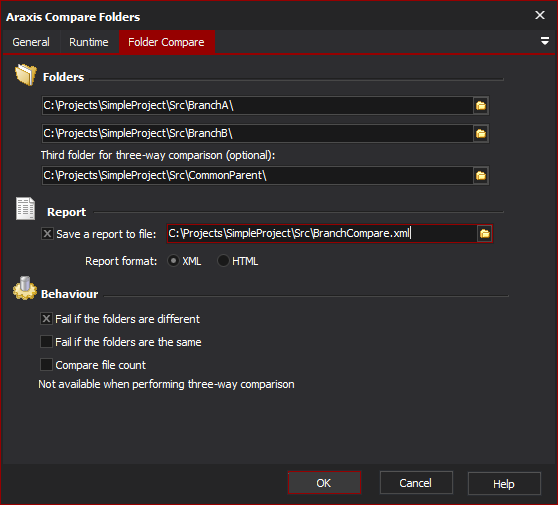This screenshot has width=558, height=505.
Task: Click the Cancel button
Action: coord(416,483)
